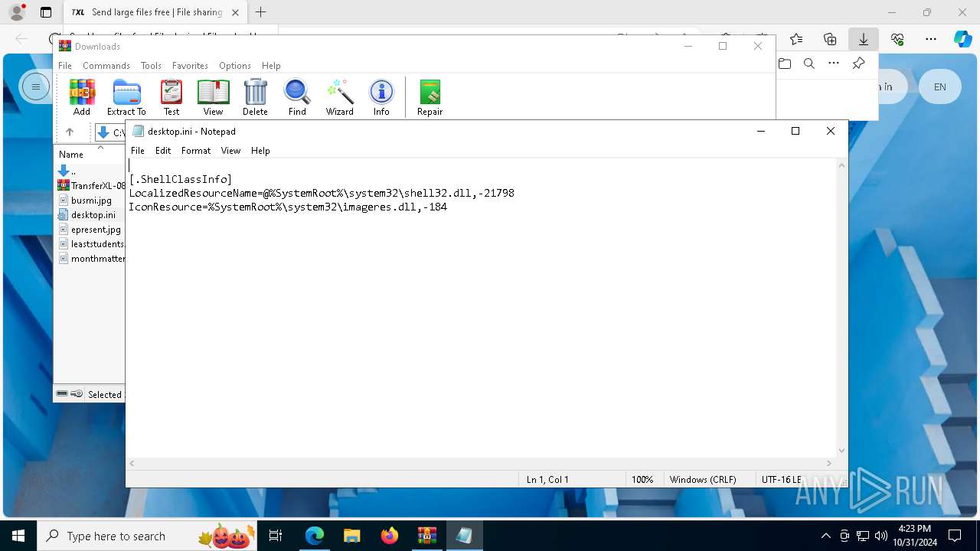Image resolution: width=980 pixels, height=551 pixels.
Task: Click the Delete trash icon in WinRAR
Action: (x=255, y=97)
